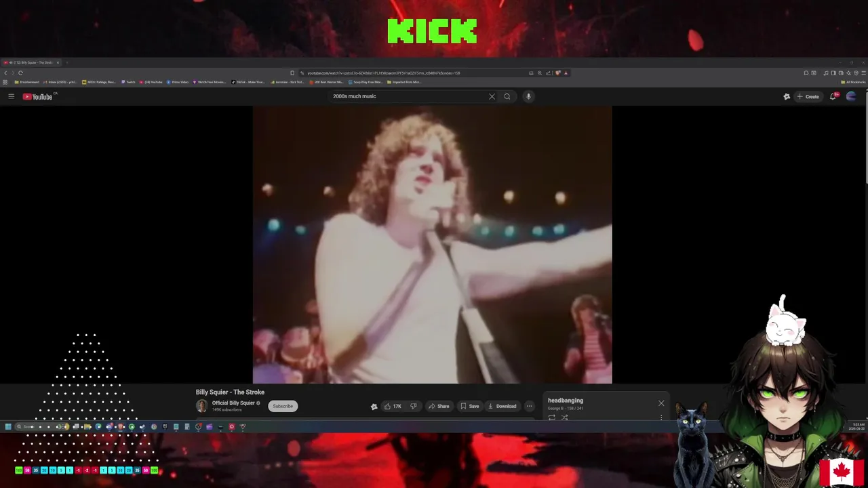Open the Twitch bookmark
Screen dimensions: 868x488
128,82
